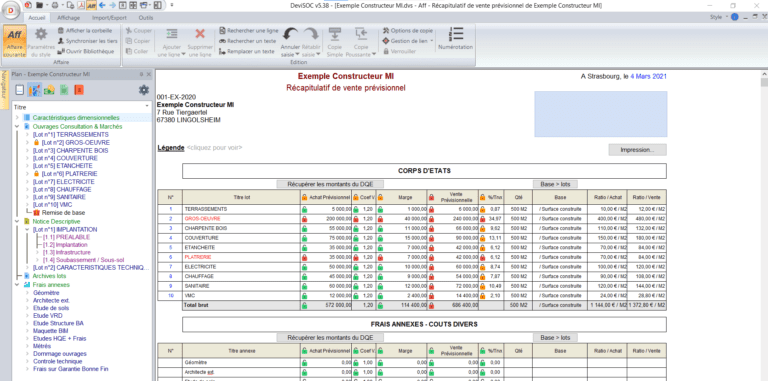
Task: Click Récupérer les montants du DQE for Corps d'états
Action: tap(330, 184)
